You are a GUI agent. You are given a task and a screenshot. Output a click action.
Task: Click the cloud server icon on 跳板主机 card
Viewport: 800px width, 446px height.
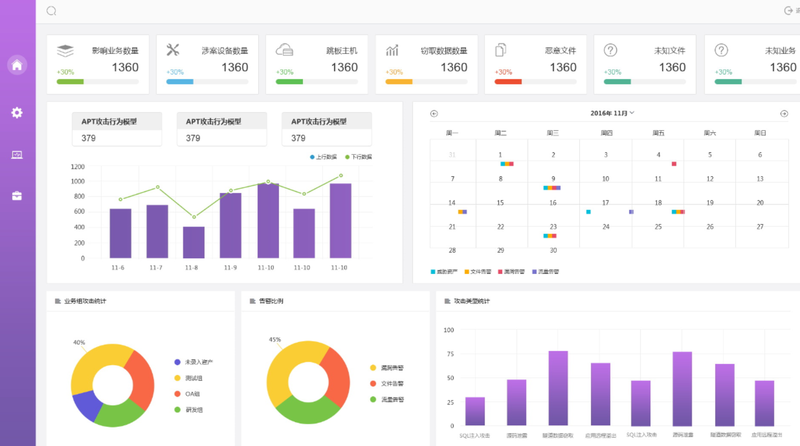tap(284, 49)
